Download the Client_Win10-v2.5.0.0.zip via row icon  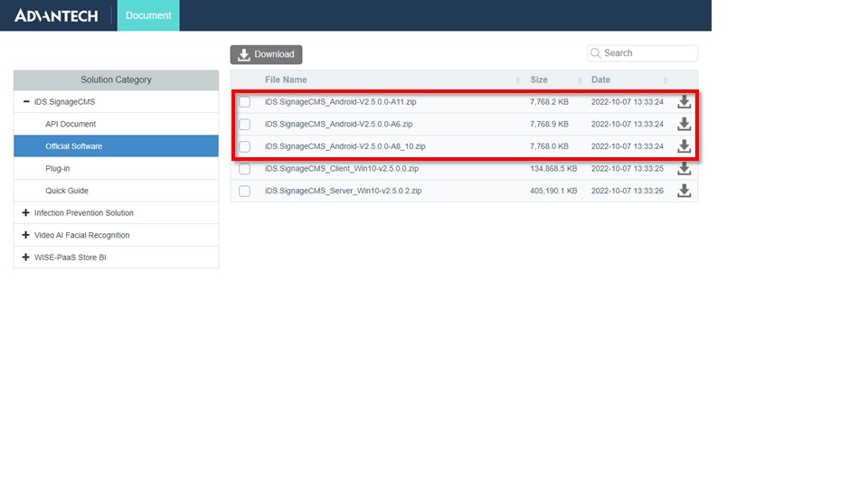(x=684, y=168)
